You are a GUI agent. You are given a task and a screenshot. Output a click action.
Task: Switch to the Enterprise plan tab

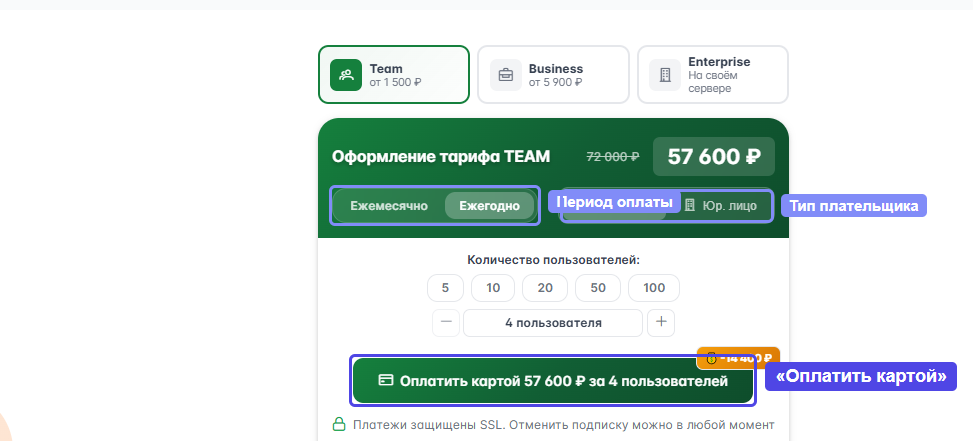pyautogui.click(x=712, y=75)
